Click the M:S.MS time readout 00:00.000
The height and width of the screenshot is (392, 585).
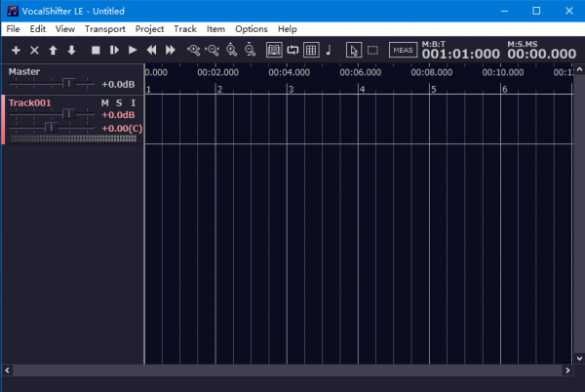(542, 54)
